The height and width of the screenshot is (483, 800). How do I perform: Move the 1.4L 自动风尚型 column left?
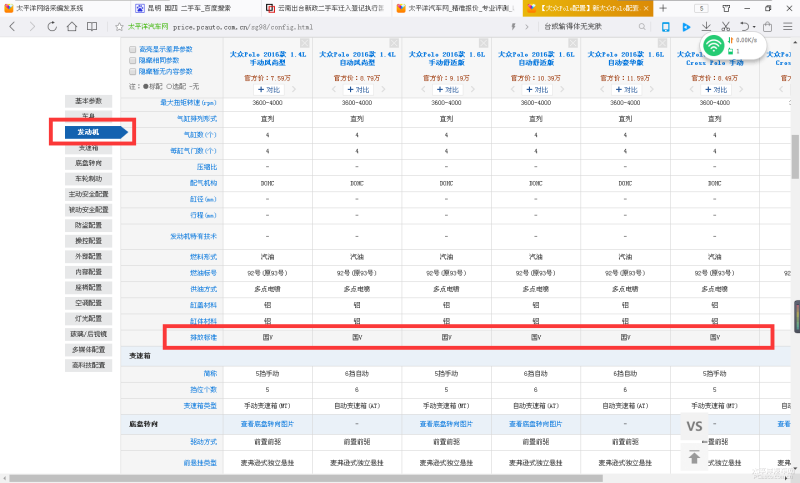pyautogui.click(x=335, y=89)
